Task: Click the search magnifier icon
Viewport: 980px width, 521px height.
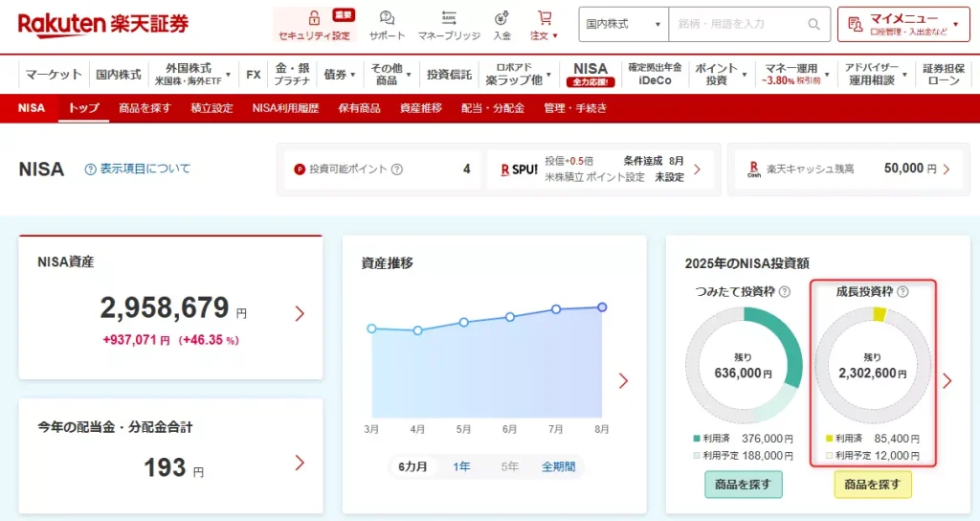Action: (813, 24)
